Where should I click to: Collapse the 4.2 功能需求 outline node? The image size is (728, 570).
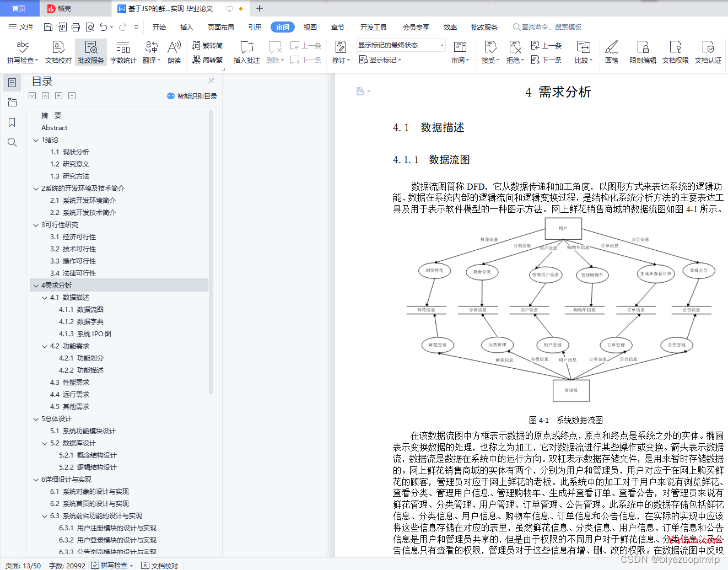pyautogui.click(x=45, y=346)
